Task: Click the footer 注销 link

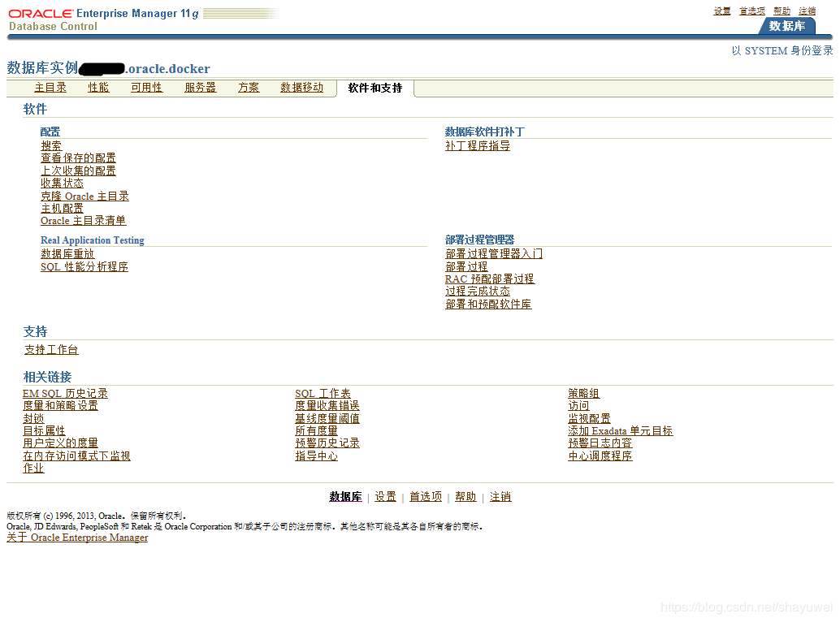Action: click(x=500, y=497)
